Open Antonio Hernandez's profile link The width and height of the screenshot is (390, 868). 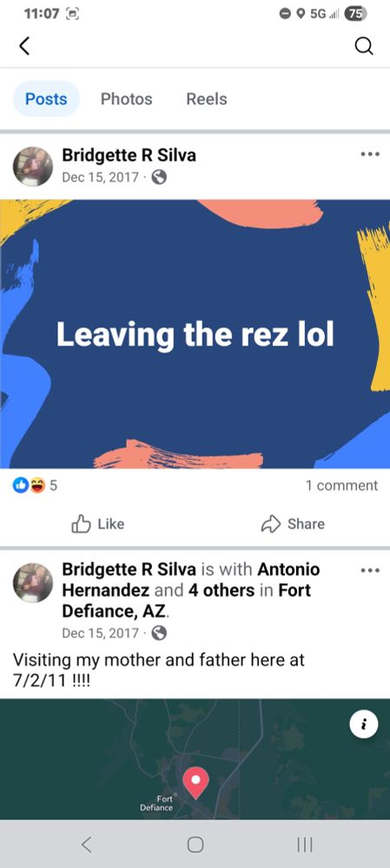(191, 580)
